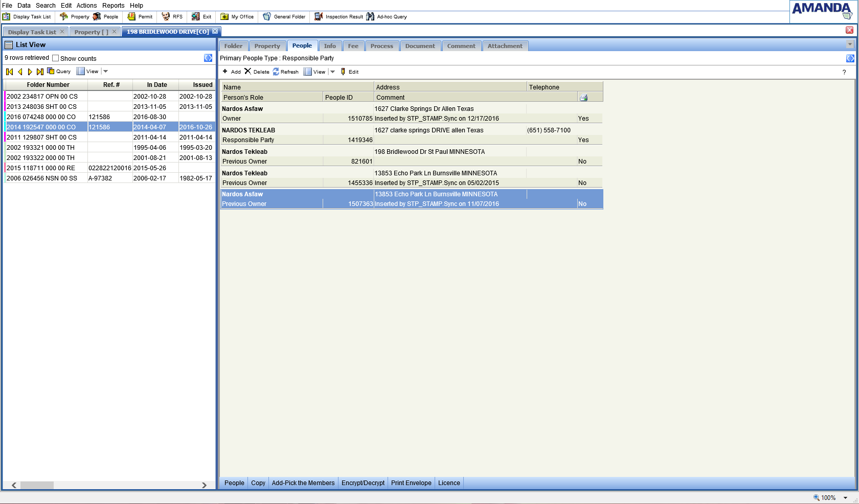The image size is (859, 504).
Task: Click Add-Pick the Members button
Action: pyautogui.click(x=303, y=483)
